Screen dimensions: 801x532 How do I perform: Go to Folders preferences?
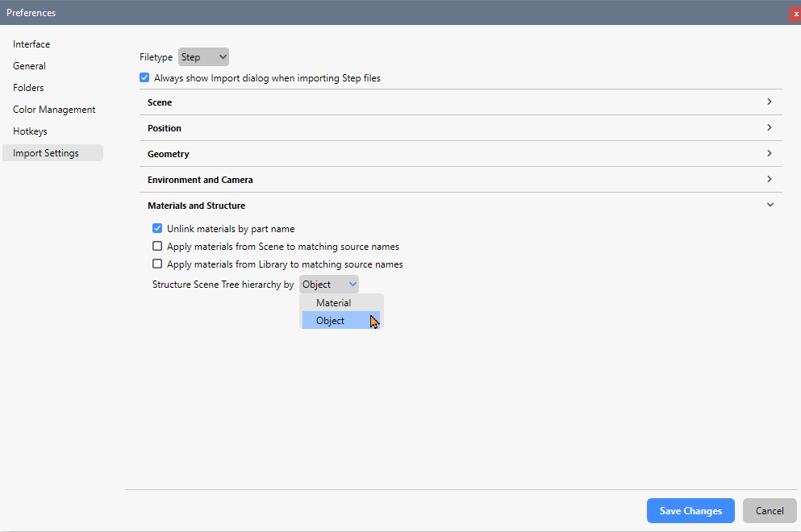[x=28, y=88]
